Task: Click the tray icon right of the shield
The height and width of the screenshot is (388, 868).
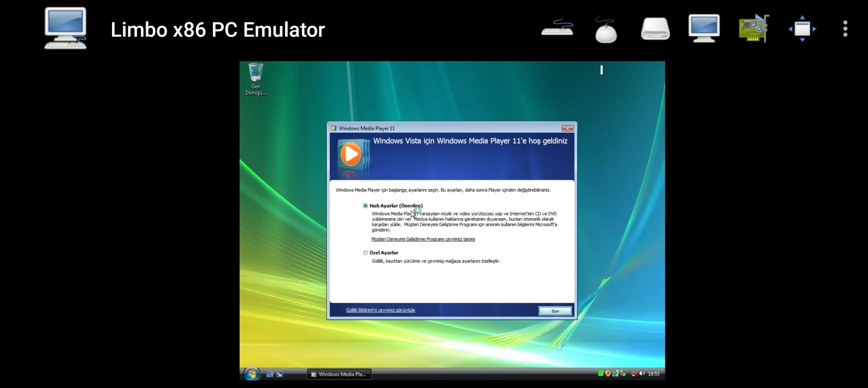Action: pos(615,373)
